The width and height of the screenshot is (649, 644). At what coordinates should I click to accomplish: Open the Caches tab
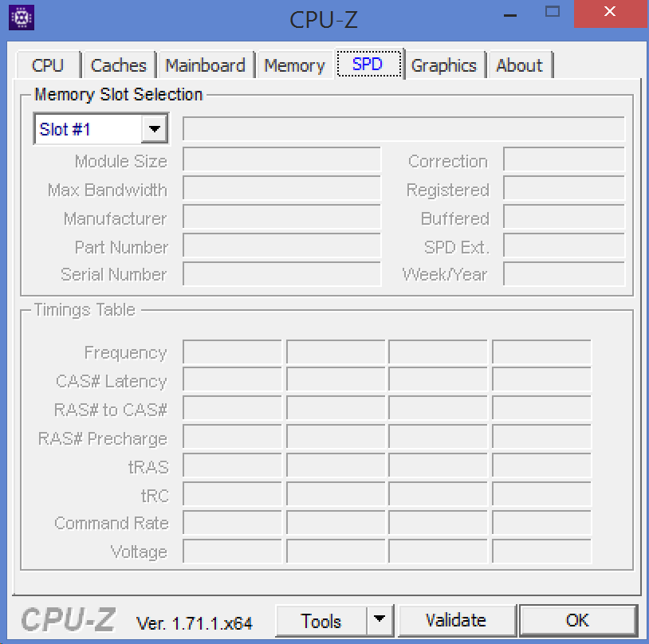(x=119, y=65)
